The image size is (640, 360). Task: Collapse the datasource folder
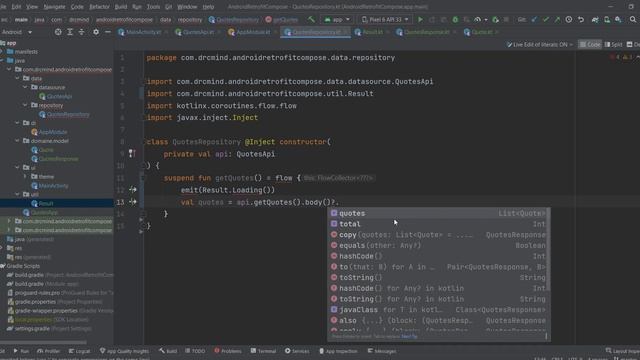click(25, 87)
